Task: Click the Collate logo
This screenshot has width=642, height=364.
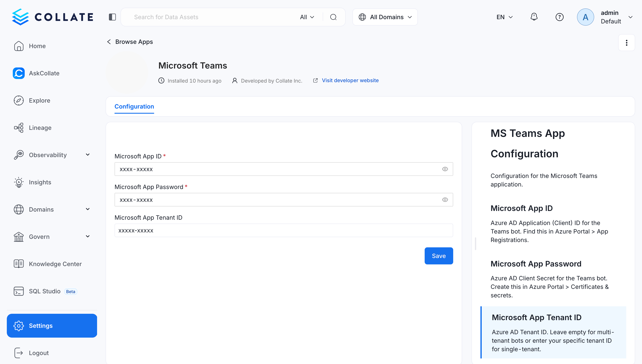Action: [x=53, y=17]
